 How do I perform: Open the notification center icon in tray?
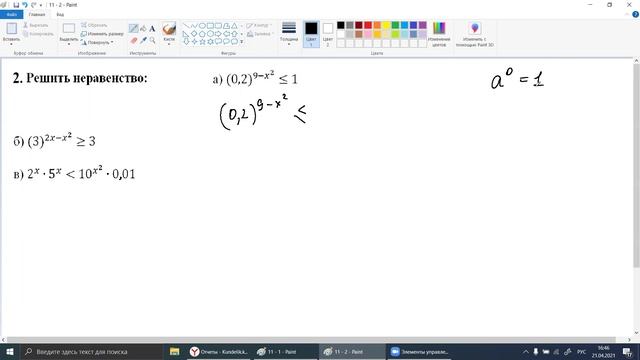[627, 352]
